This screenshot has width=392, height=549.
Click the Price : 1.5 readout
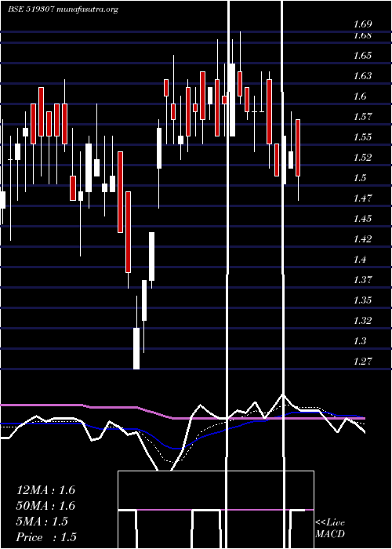click(46, 536)
